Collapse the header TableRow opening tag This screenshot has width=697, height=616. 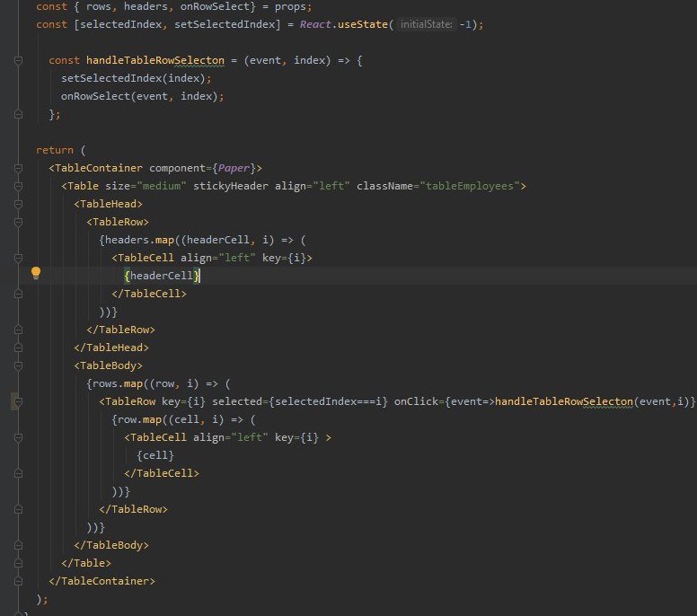pos(18,222)
